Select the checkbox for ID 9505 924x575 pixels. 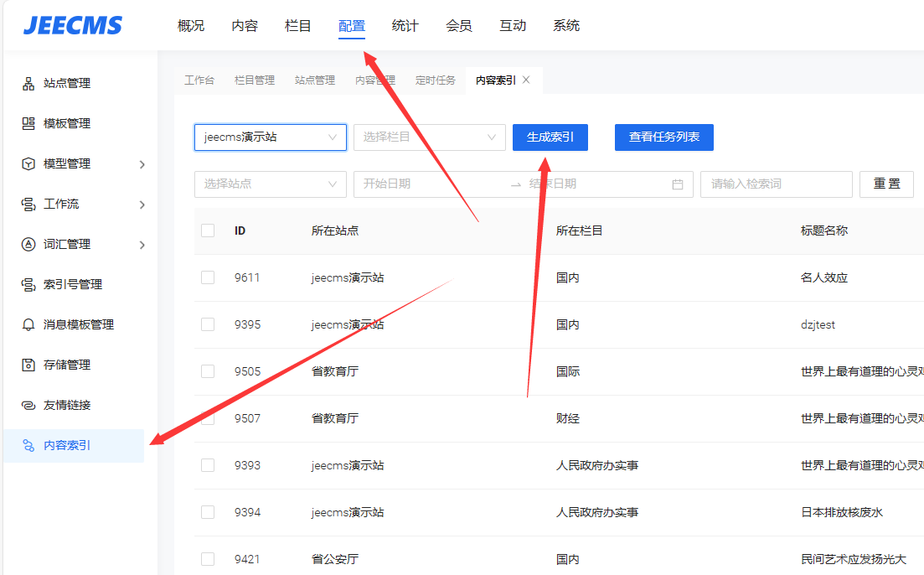tap(208, 371)
